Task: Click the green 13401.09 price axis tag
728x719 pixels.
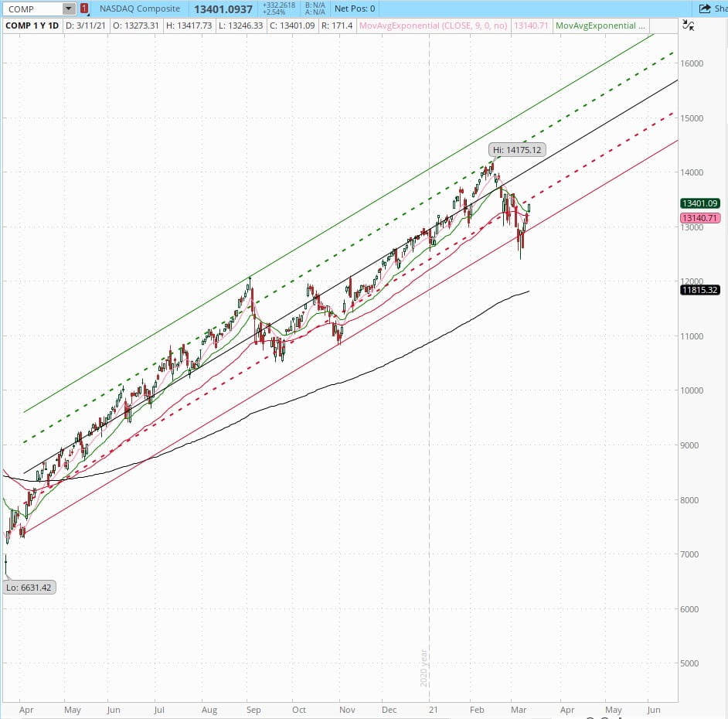Action: pos(699,203)
